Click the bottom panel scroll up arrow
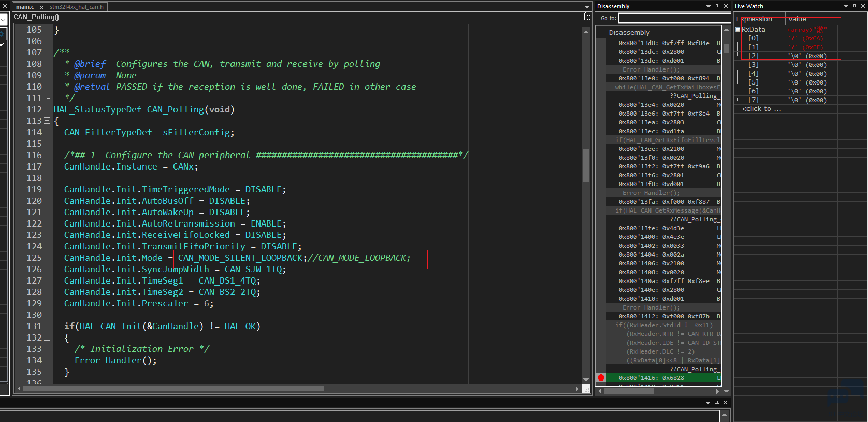Viewport: 868px width, 422px height. click(x=725, y=415)
